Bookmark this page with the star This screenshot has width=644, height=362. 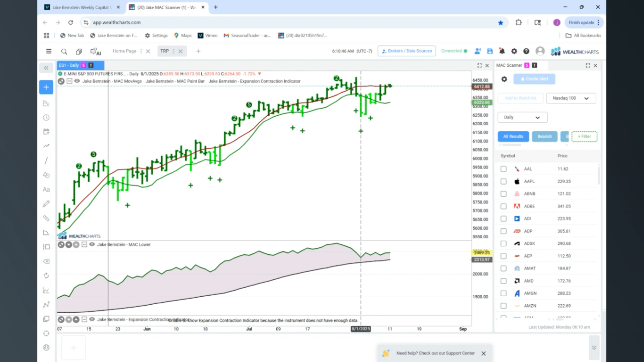pyautogui.click(x=500, y=23)
